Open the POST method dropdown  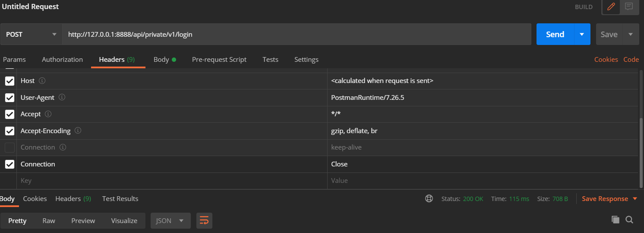click(31, 35)
